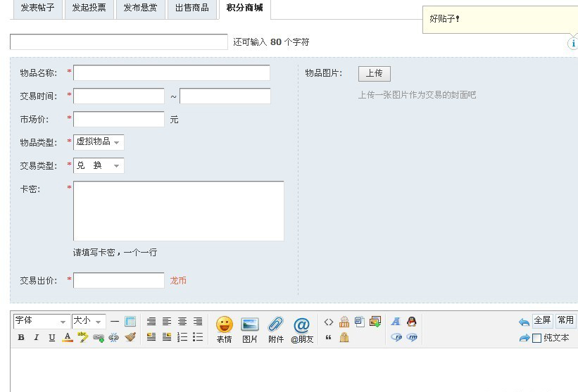Screen dimensions: 578x392
Task: Paste content from Word document
Action: (360, 322)
